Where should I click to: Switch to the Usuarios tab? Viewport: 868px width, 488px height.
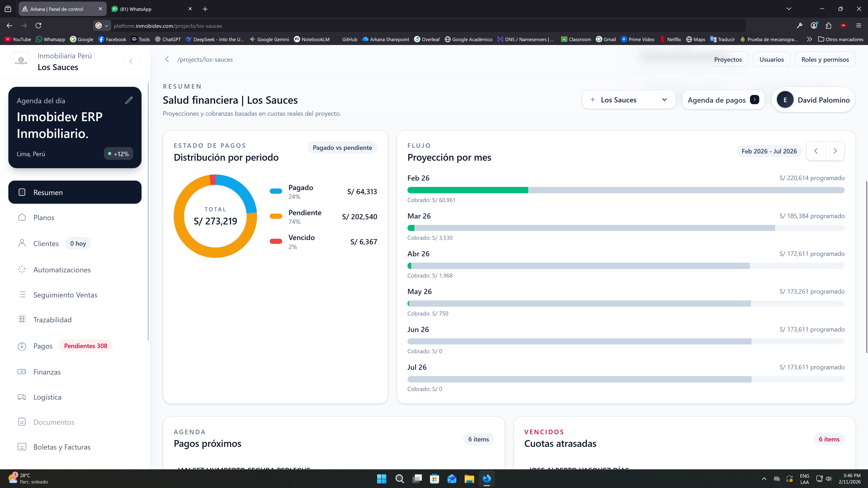[771, 59]
